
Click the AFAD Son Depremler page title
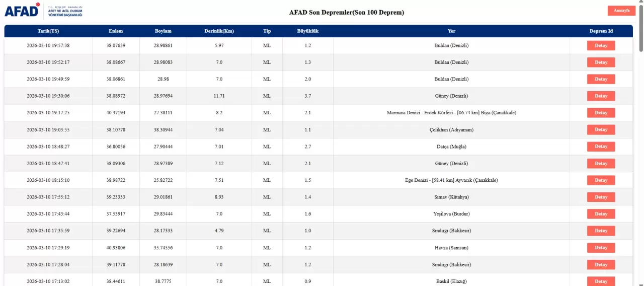coord(346,12)
